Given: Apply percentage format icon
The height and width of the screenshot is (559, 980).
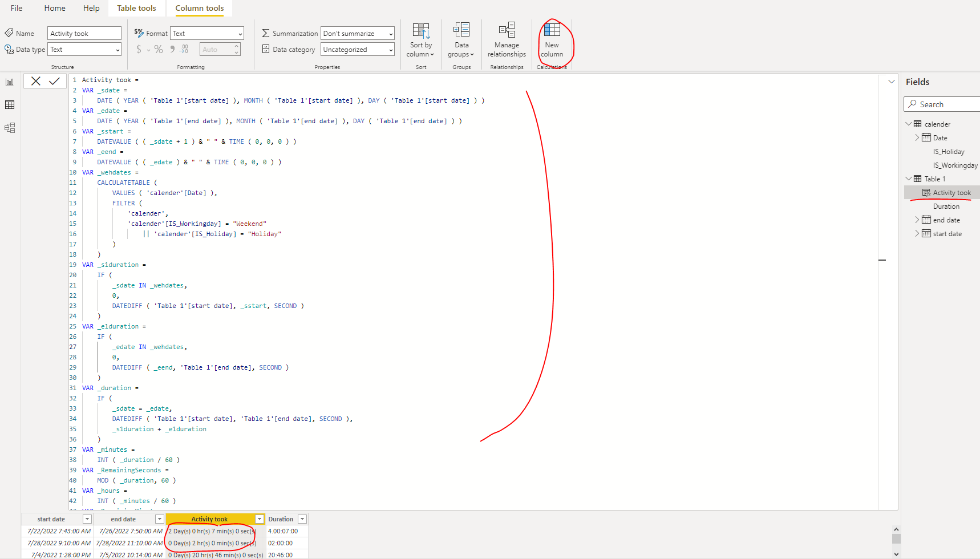Looking at the screenshot, I should (x=159, y=50).
